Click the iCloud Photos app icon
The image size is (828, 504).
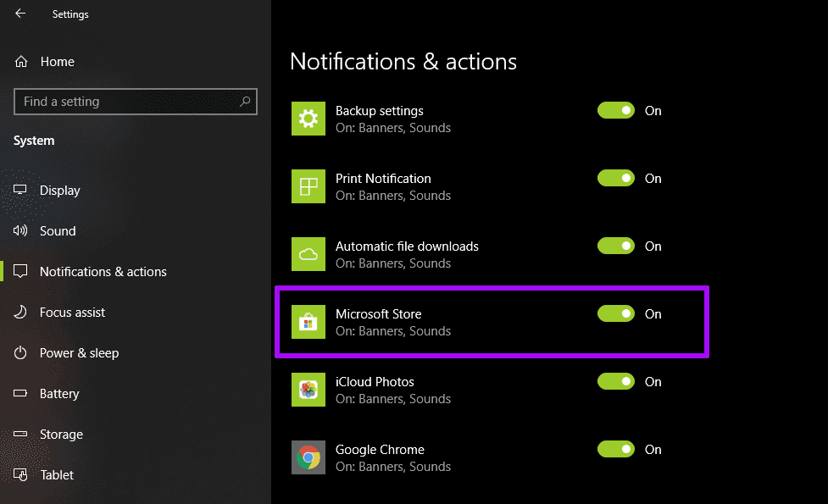pyautogui.click(x=308, y=390)
